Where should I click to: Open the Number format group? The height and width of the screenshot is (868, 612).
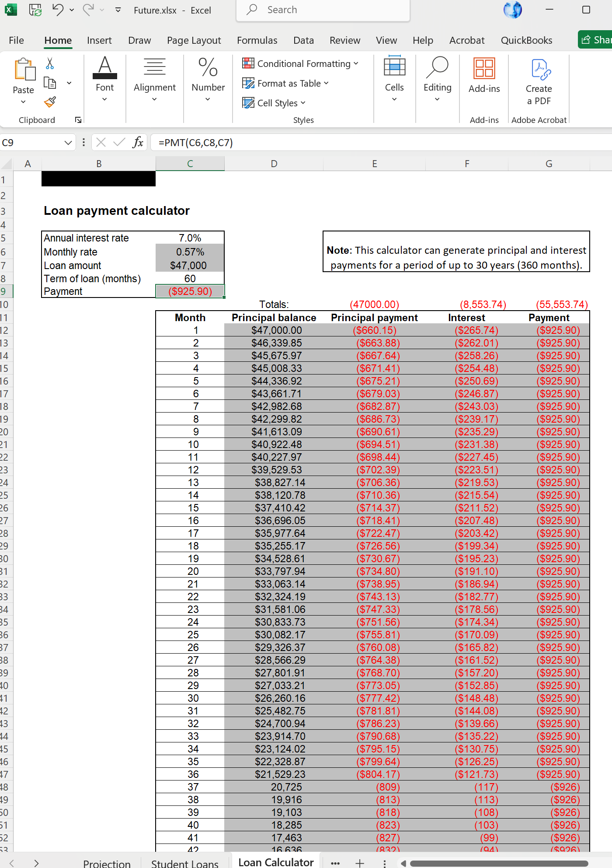click(x=208, y=79)
